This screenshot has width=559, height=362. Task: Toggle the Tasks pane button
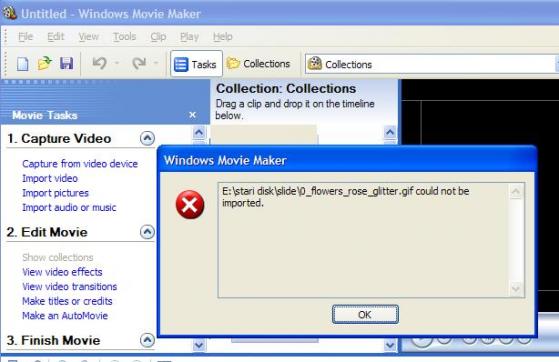click(x=196, y=64)
